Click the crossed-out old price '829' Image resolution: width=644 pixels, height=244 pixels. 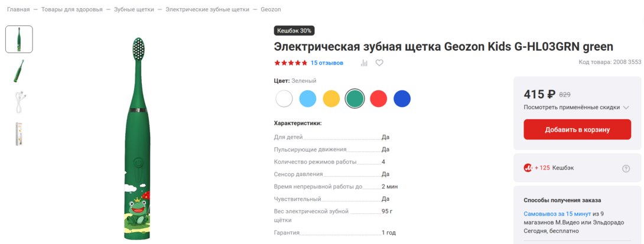tap(565, 95)
